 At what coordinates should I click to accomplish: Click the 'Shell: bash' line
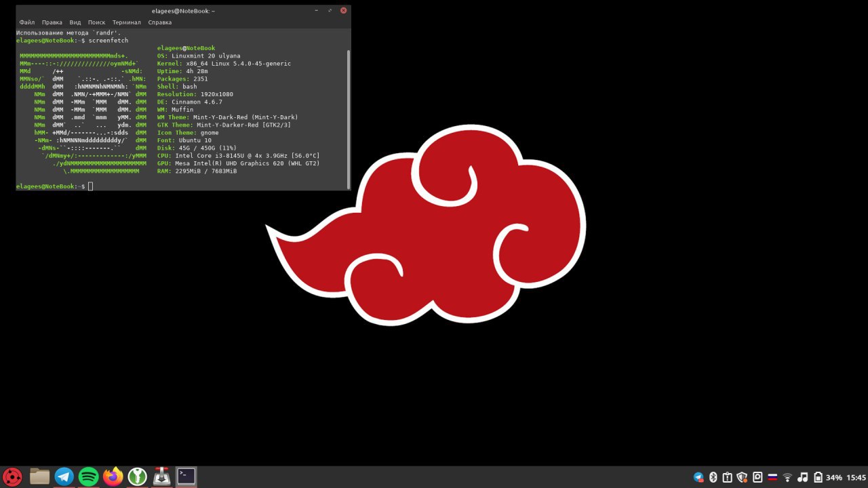click(177, 87)
